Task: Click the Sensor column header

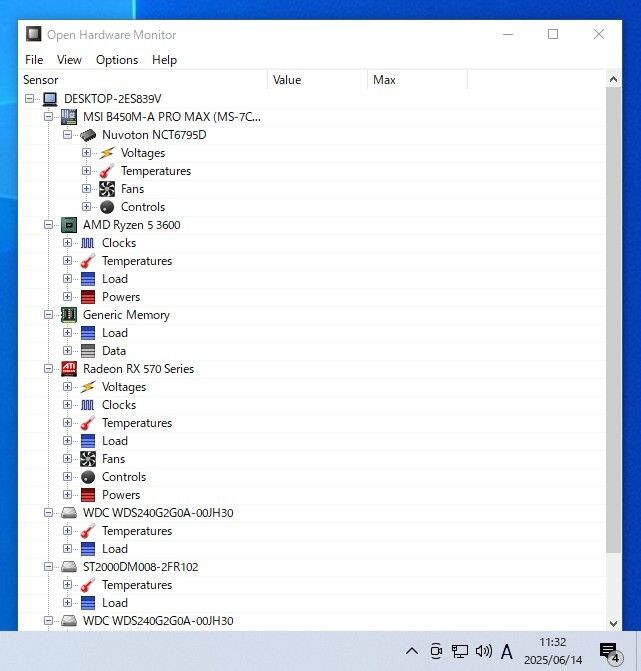Action: coord(143,80)
